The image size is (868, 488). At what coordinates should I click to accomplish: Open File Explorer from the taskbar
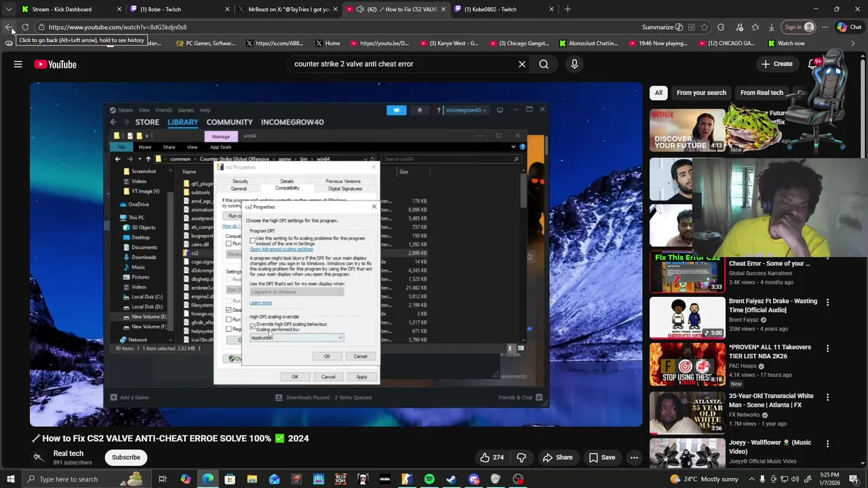pyautogui.click(x=252, y=479)
